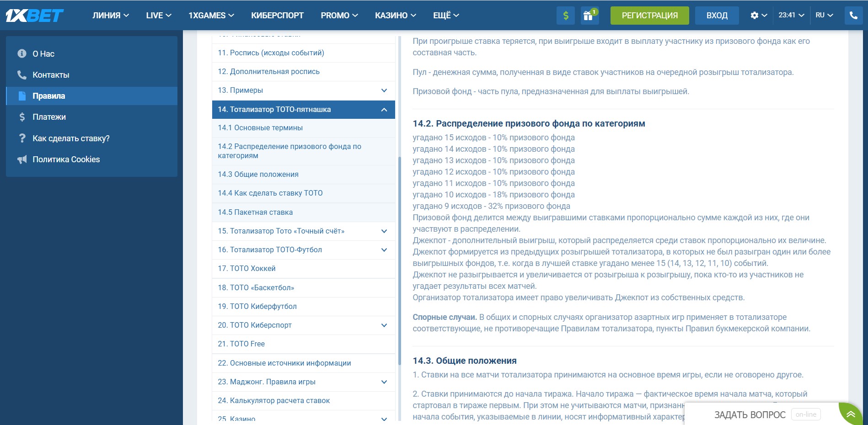
Task: Expand 15. Тотализатор Тото «Точный счёт»
Action: [384, 231]
